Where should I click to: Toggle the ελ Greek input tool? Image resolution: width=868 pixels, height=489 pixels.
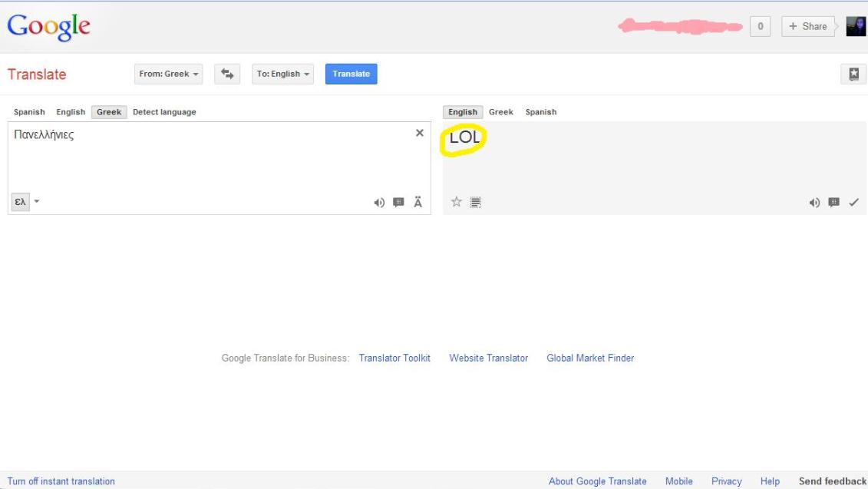[x=21, y=202]
